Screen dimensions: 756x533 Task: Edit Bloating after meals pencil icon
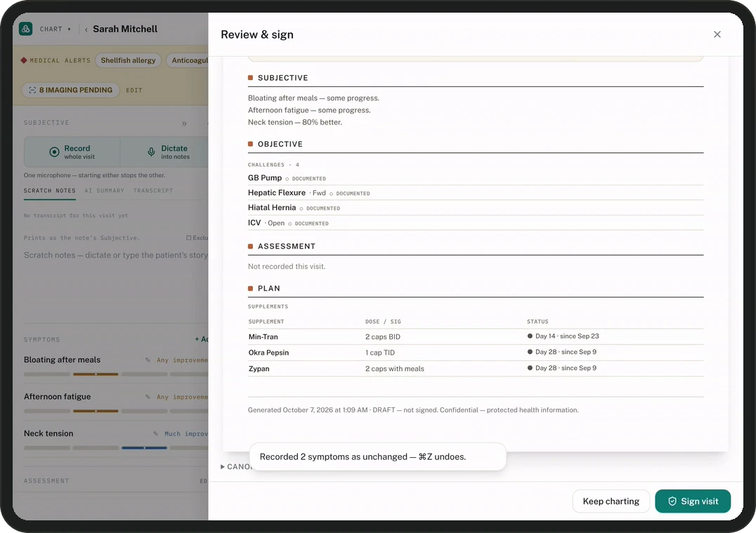(148, 360)
